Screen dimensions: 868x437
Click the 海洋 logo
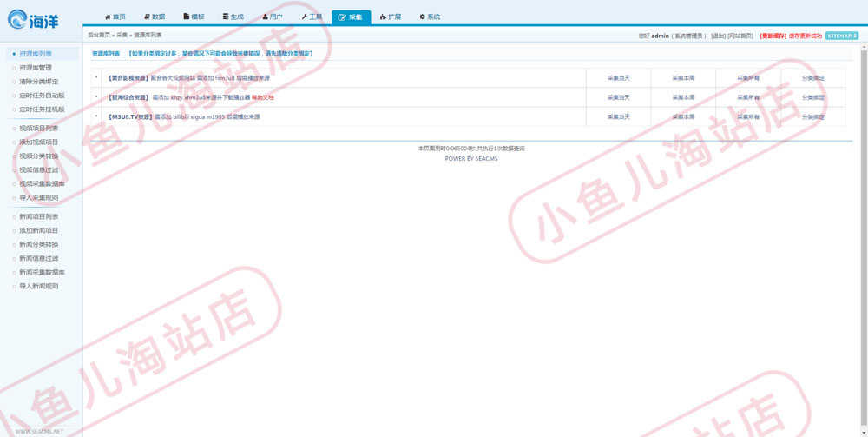coord(33,20)
